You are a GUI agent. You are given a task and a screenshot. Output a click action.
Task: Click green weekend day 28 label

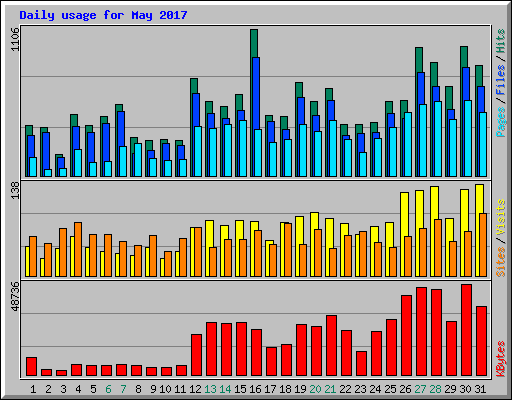[435, 389]
